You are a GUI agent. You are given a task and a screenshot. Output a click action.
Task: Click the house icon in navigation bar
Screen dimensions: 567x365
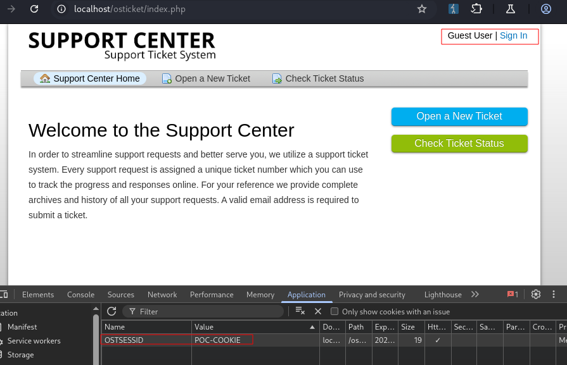[x=45, y=78]
